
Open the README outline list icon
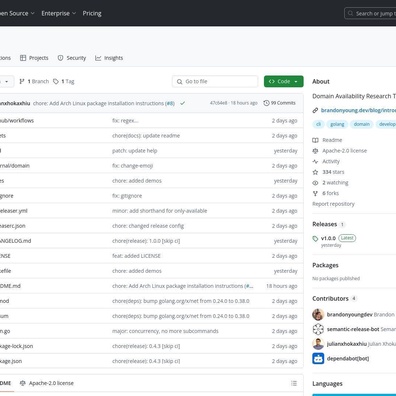coord(294,383)
